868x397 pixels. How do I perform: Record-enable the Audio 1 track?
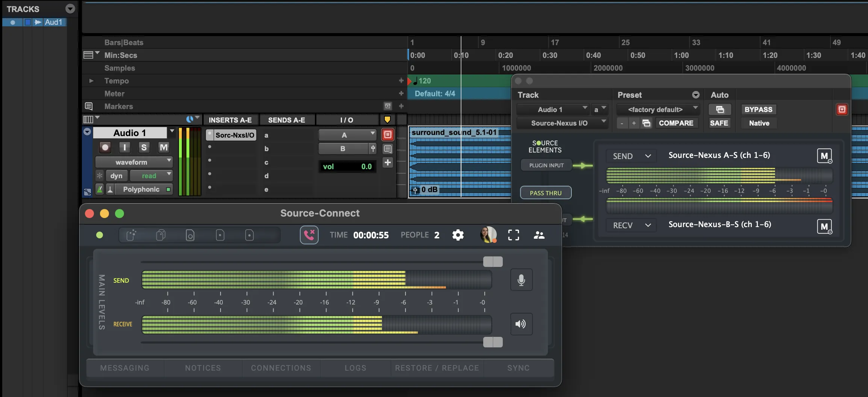105,147
